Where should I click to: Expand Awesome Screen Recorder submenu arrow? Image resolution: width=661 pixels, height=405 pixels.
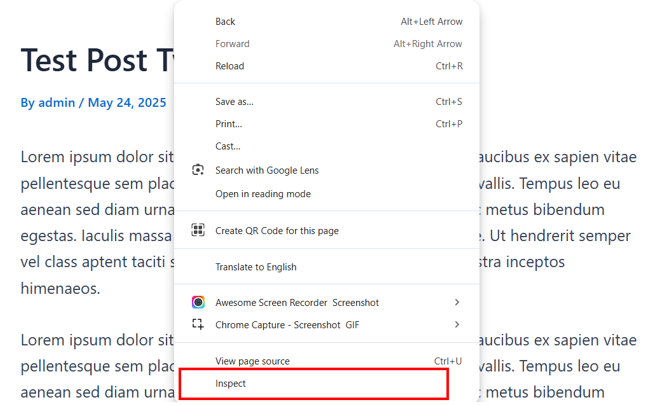pyautogui.click(x=457, y=302)
